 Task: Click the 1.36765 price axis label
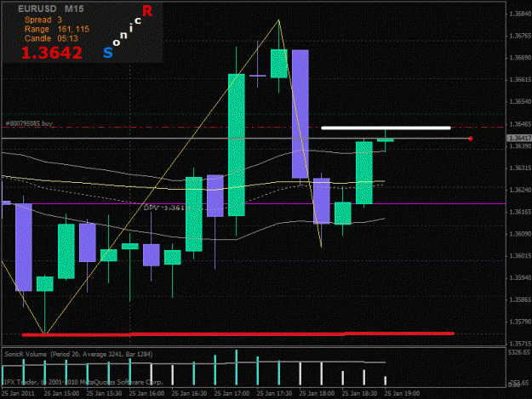(520, 36)
